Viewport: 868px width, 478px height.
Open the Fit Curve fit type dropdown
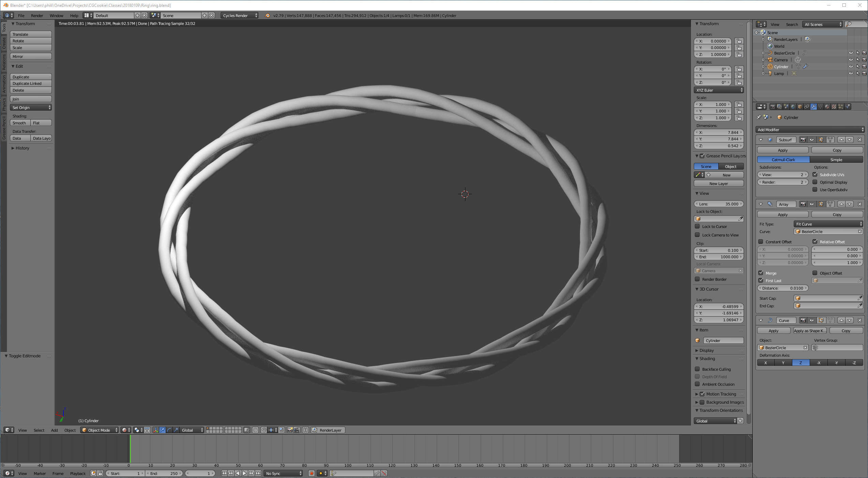coord(828,224)
